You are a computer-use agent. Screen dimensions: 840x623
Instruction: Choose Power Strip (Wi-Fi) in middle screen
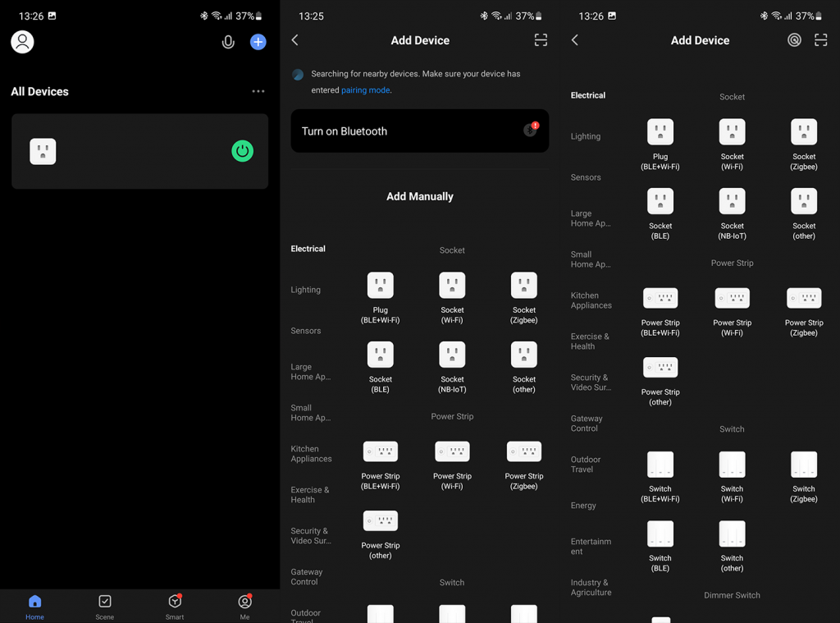(452, 465)
